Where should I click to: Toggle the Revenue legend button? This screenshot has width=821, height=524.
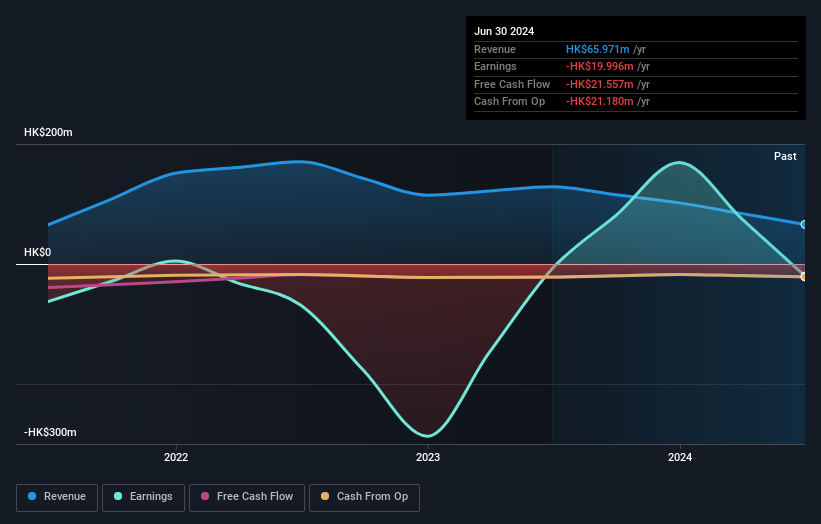point(57,497)
